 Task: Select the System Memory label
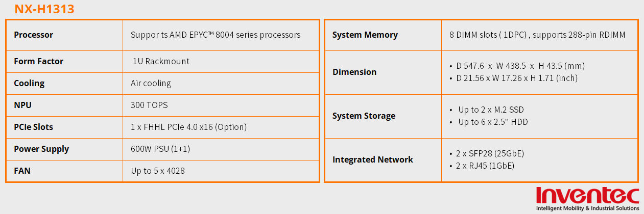click(x=365, y=35)
